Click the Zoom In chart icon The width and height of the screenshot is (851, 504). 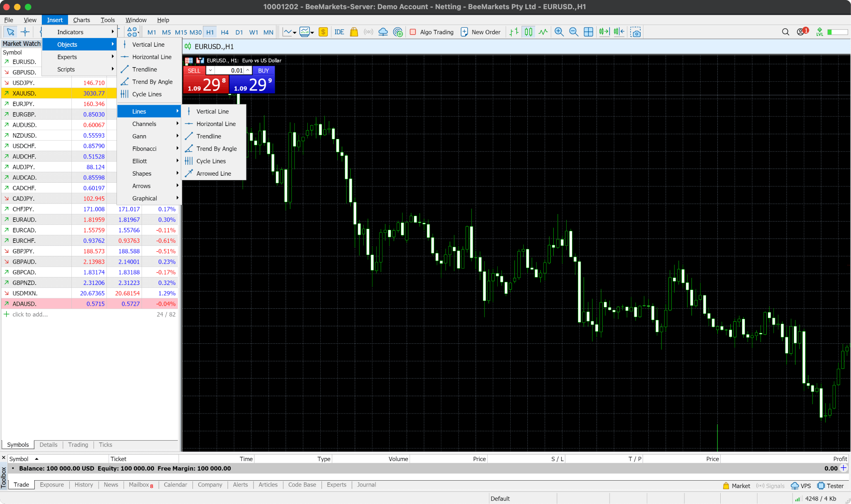coord(559,32)
